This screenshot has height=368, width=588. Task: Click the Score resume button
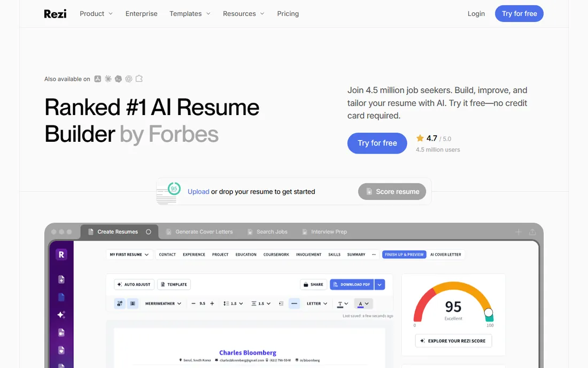pos(392,191)
